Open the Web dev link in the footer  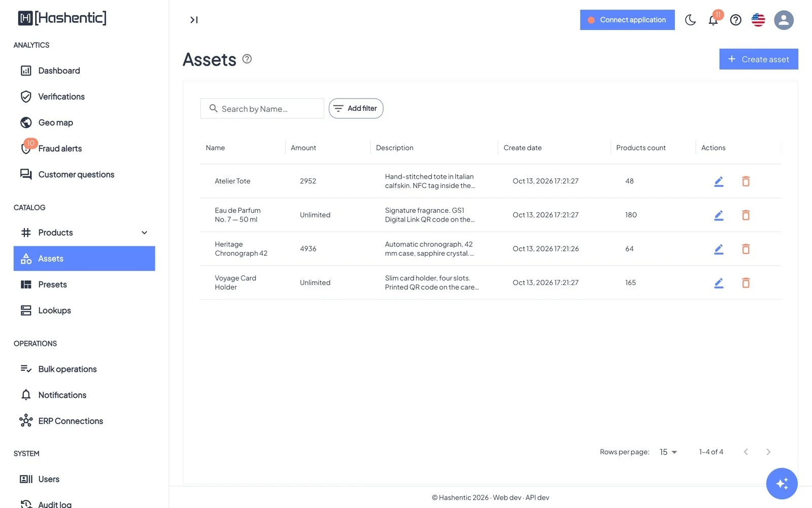(507, 497)
